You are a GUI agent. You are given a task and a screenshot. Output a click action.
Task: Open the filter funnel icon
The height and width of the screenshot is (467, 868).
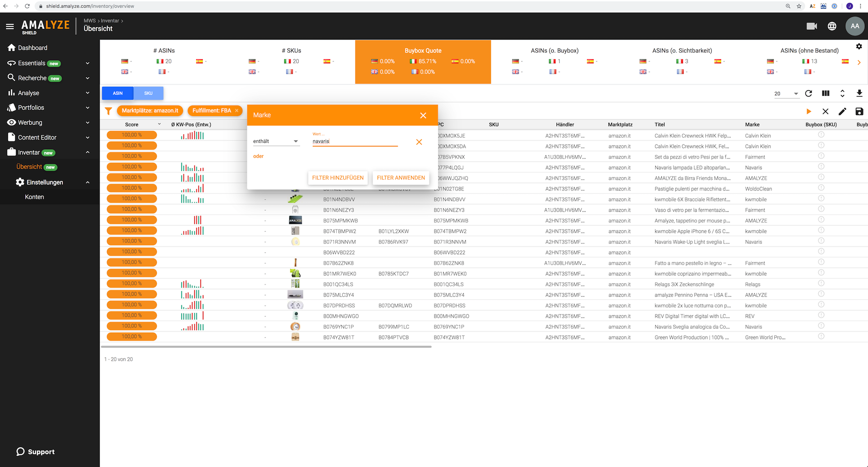(108, 111)
